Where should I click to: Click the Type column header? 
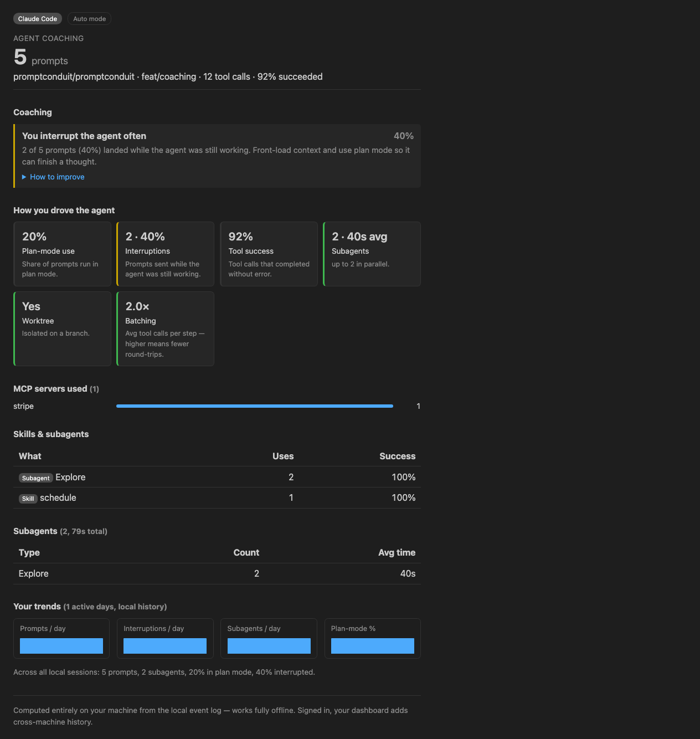tap(29, 552)
